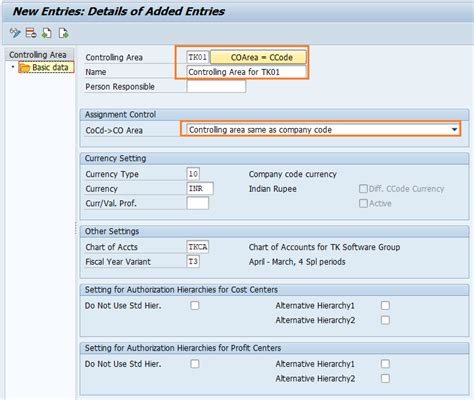474x400 pixels.
Task: Click the Delete entry toolbar icon
Action: point(31,33)
